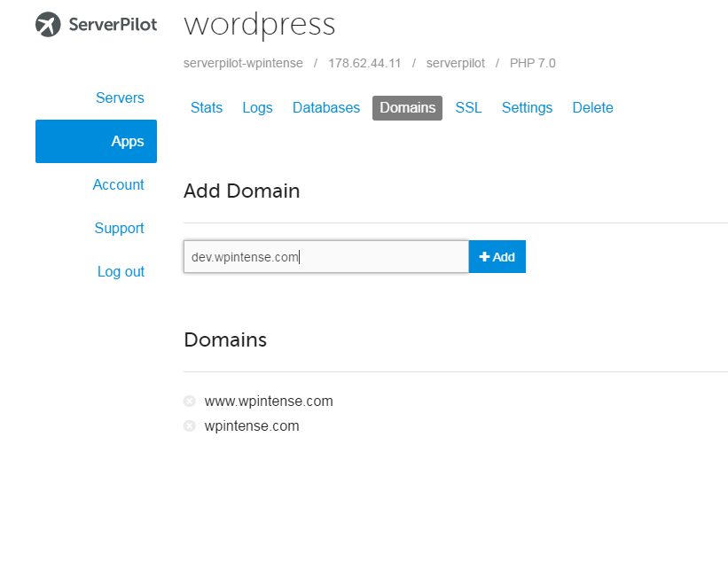Switch to the Stats tab
Viewport: 728px width, 585px height.
point(207,107)
